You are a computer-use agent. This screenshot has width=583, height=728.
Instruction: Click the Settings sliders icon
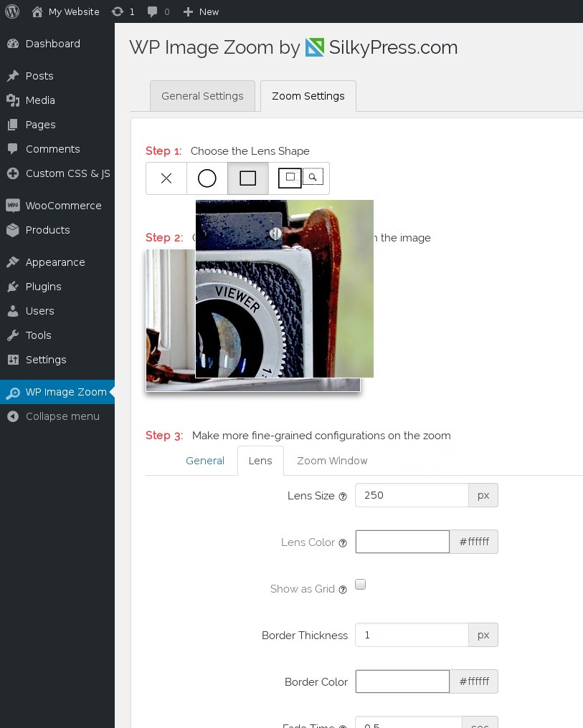(x=13, y=360)
